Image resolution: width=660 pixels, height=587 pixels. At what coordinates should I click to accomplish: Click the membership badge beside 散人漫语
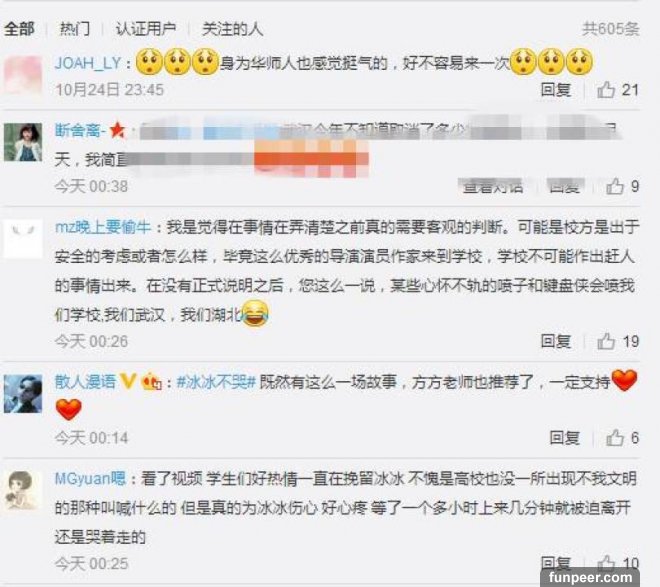click(151, 382)
